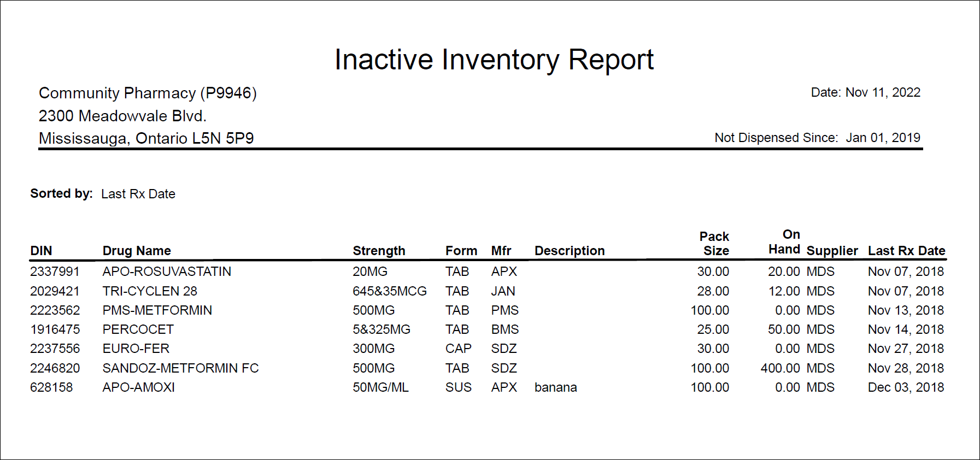Click the Pack Size column header
The height and width of the screenshot is (460, 980).
(715, 244)
